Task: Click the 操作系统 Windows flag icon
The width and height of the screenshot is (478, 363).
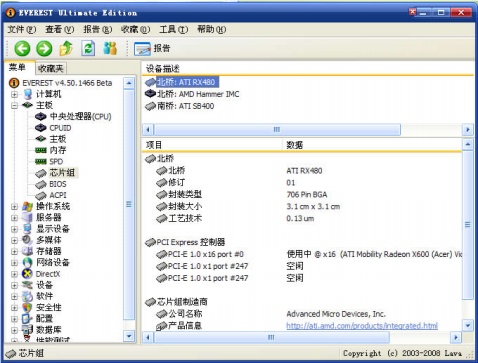Action: (27, 207)
